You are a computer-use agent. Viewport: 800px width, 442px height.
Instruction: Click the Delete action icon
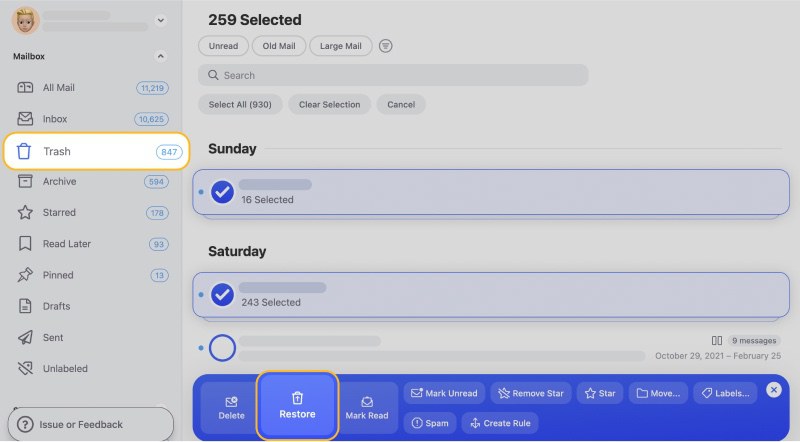pos(231,402)
